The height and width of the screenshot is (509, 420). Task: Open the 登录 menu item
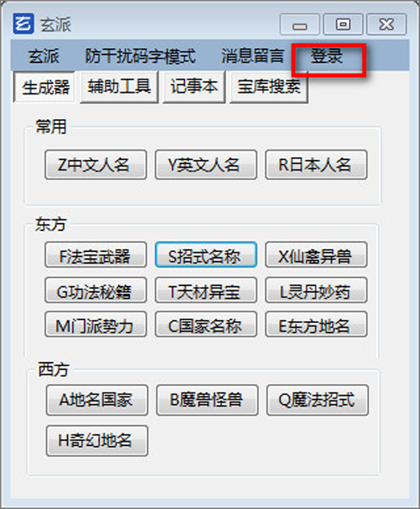coord(326,56)
